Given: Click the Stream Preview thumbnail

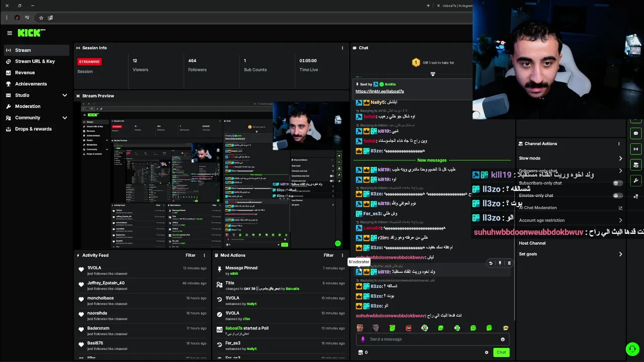Looking at the screenshot, I should (x=212, y=175).
